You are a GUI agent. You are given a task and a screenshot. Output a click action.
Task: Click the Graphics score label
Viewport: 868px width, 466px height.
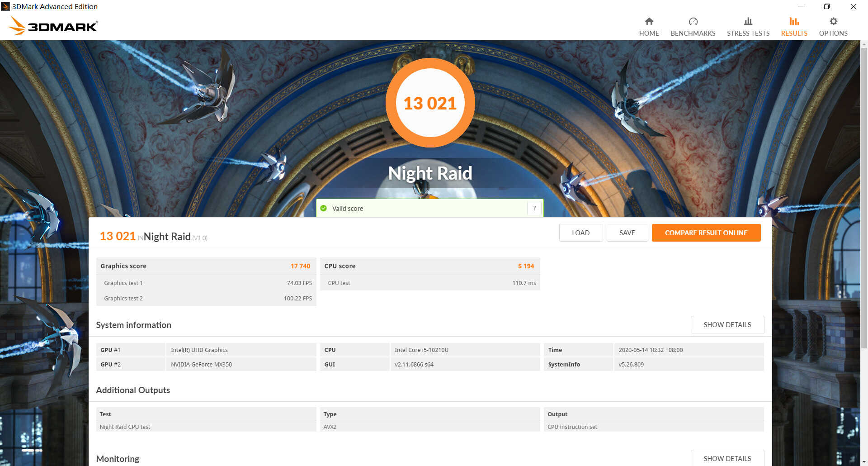123,266
